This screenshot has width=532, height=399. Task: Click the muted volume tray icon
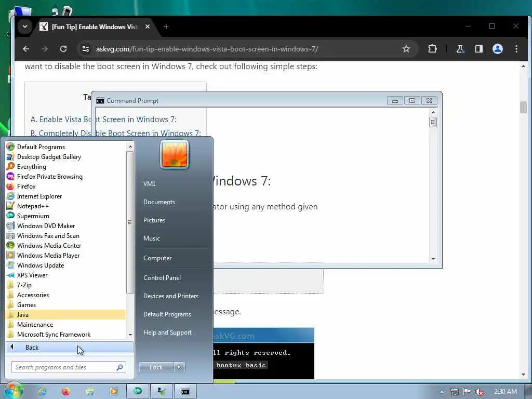coord(480,392)
